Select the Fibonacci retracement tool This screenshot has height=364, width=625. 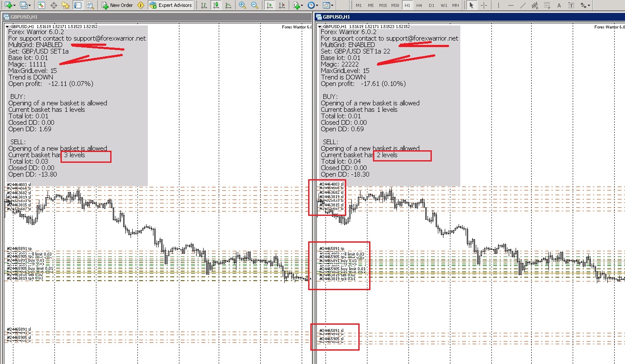click(547, 5)
